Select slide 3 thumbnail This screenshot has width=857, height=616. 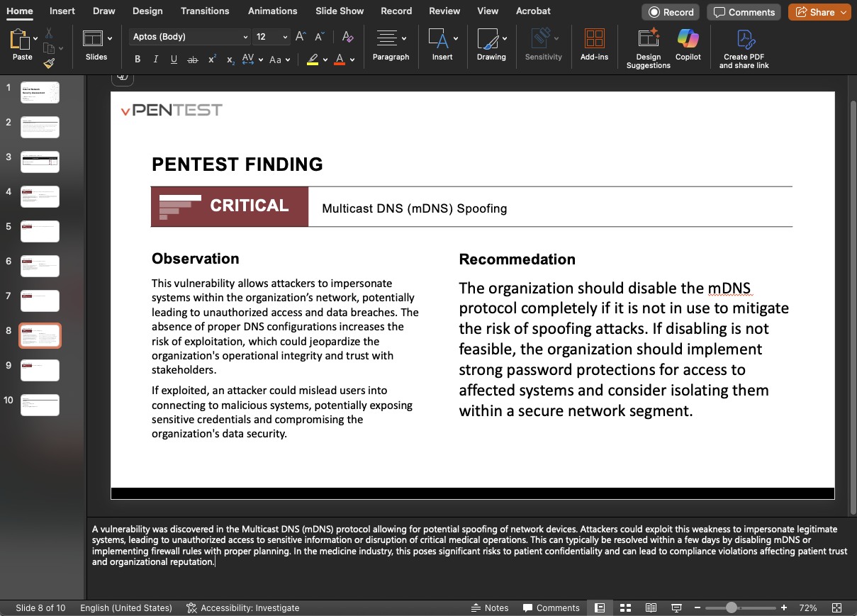click(x=40, y=162)
